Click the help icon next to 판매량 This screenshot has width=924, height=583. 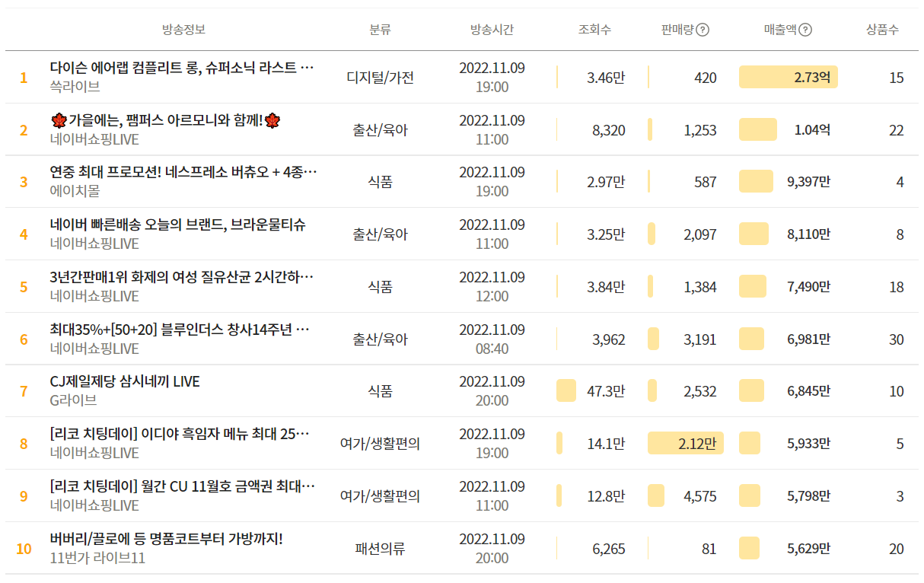(703, 30)
